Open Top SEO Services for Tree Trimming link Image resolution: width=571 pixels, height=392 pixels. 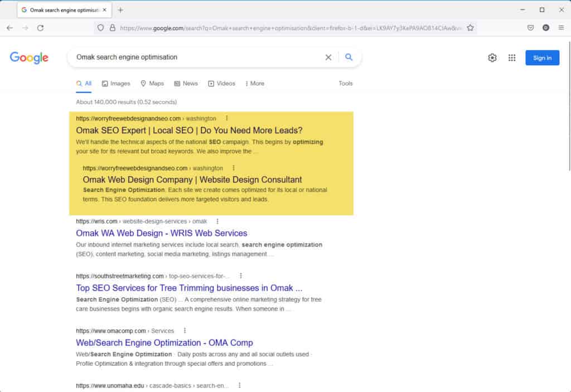(189, 288)
